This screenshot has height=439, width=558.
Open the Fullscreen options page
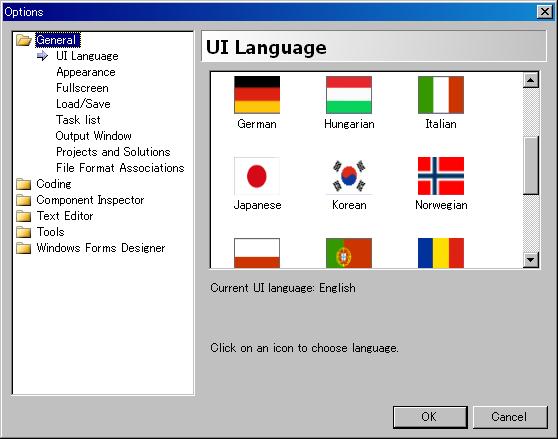[82, 88]
